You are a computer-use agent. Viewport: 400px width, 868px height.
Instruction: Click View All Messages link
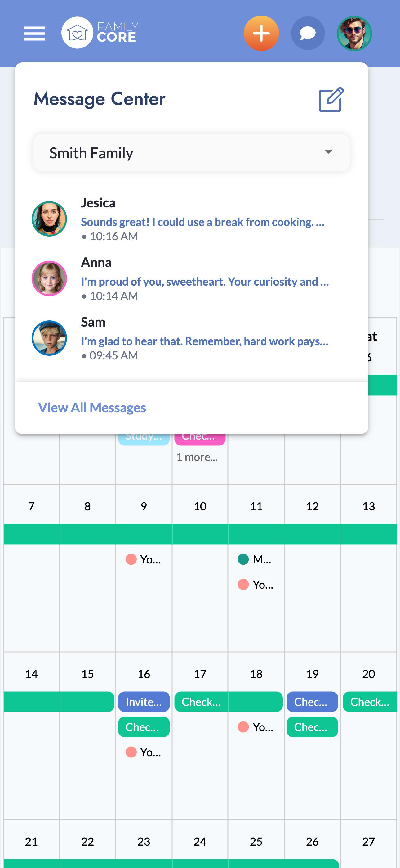[x=92, y=408]
